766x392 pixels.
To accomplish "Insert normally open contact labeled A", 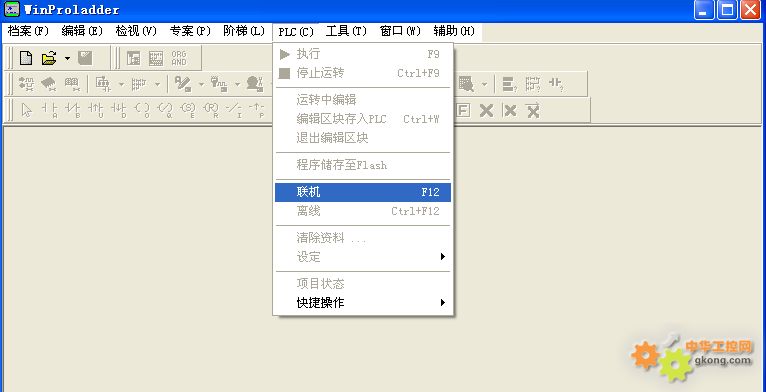I will [50, 110].
